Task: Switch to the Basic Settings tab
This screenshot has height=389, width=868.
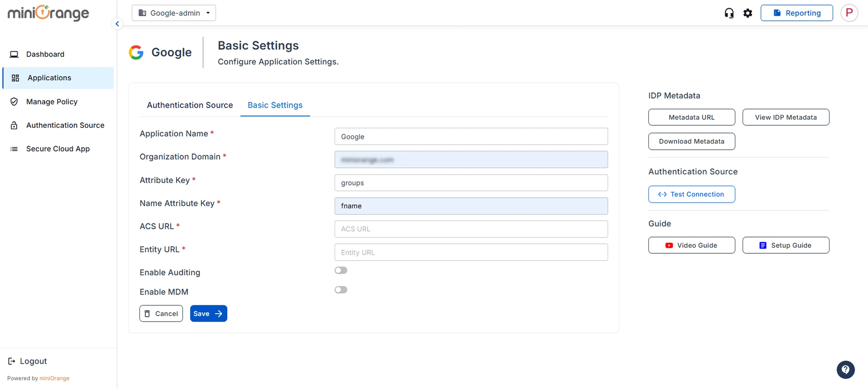Action: 275,105
